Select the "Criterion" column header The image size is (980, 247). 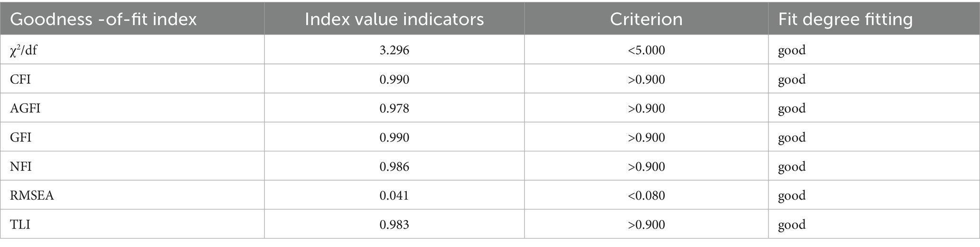click(646, 19)
